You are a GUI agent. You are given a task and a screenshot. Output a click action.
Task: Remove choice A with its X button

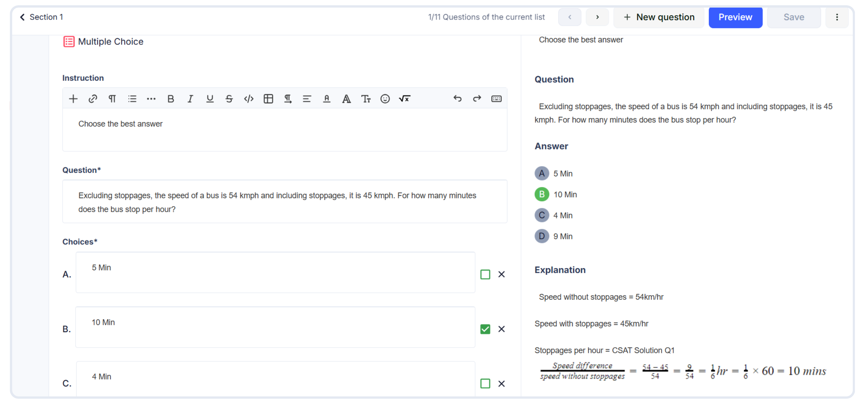click(502, 275)
